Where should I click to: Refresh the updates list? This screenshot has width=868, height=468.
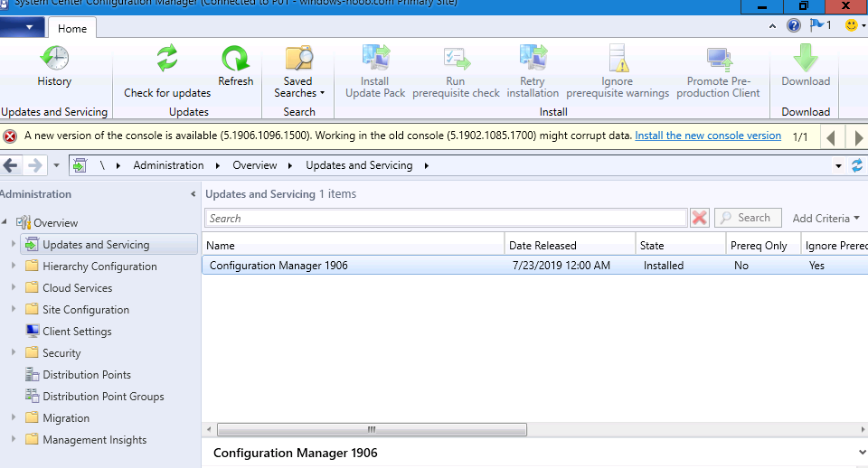pos(235,66)
